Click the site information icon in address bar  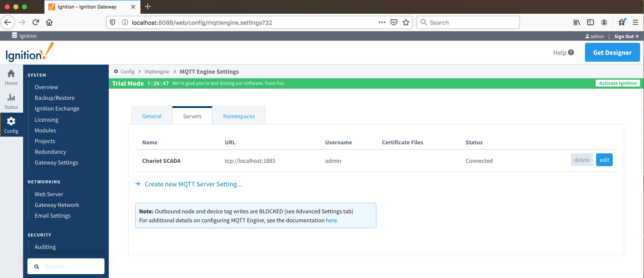point(125,22)
